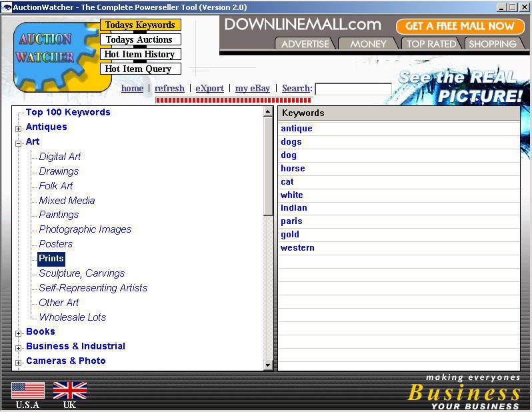Viewport: 532px width, 412px height.
Task: Select Cameras & Photo tree label
Action: tap(66, 361)
